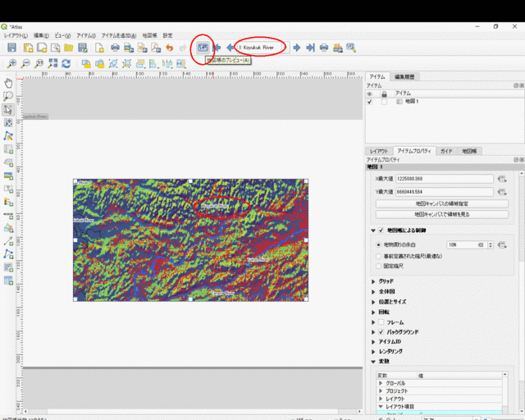
Task: Click the Print layout printer icon
Action: tap(115, 48)
